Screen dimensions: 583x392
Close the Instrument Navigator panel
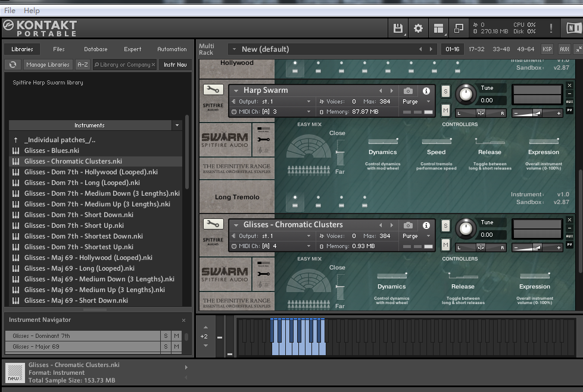[183, 320]
